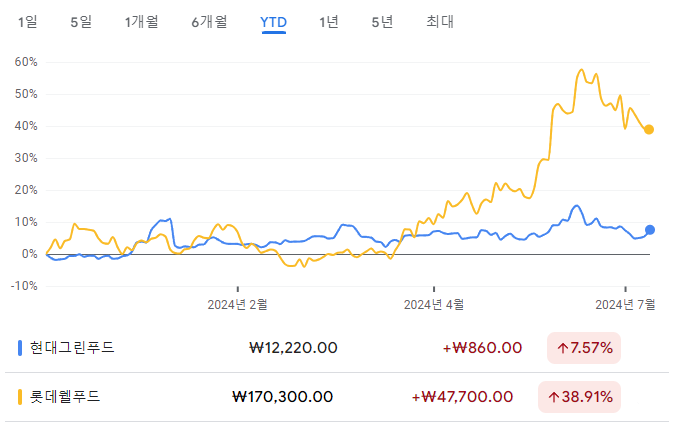Click the yellow endpoint dot on chart
The image size is (684, 430).
(x=649, y=130)
